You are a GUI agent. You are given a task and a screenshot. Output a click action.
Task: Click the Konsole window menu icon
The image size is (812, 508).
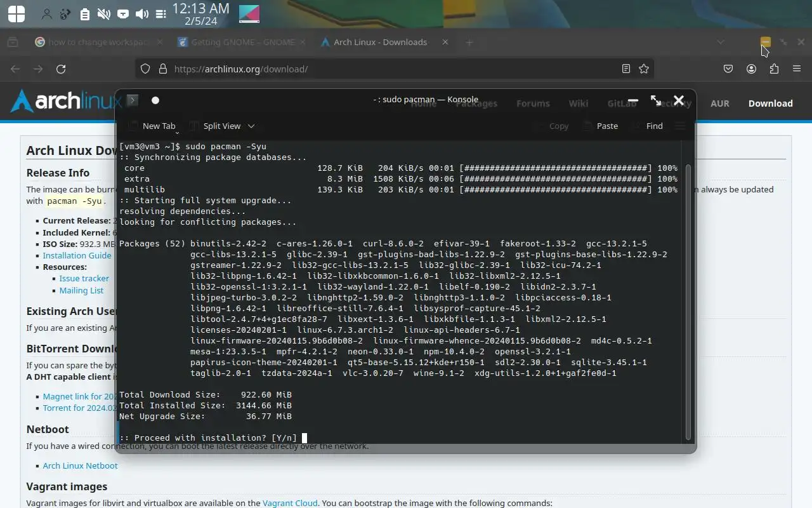click(132, 100)
